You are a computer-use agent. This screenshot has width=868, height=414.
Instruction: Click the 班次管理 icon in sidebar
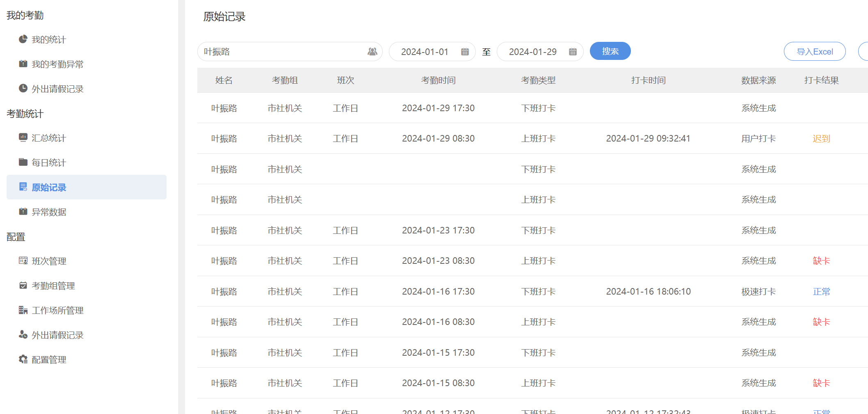click(23, 261)
